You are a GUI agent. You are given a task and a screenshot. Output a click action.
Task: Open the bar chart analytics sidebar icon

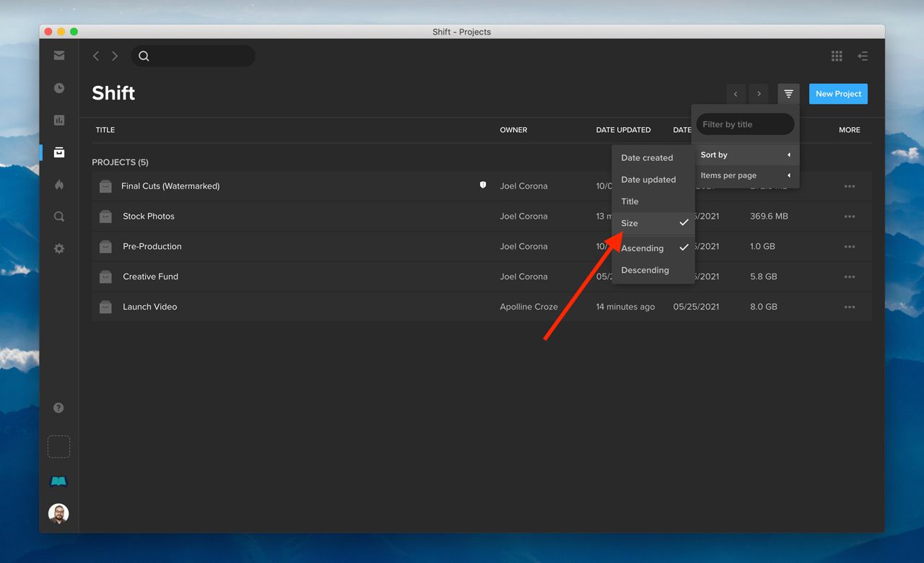pyautogui.click(x=59, y=120)
